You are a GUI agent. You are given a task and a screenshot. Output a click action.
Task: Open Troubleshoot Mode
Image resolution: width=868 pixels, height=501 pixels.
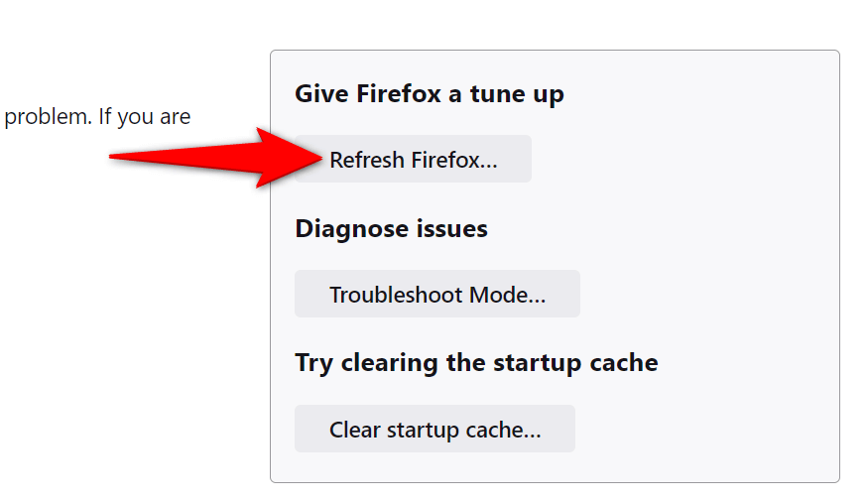click(x=436, y=295)
